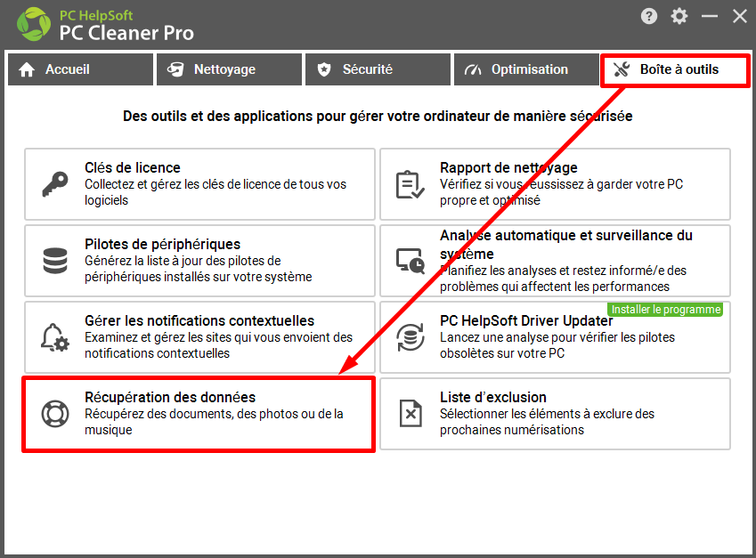
Task: Close the PC Cleaner Pro window
Action: click(x=740, y=16)
